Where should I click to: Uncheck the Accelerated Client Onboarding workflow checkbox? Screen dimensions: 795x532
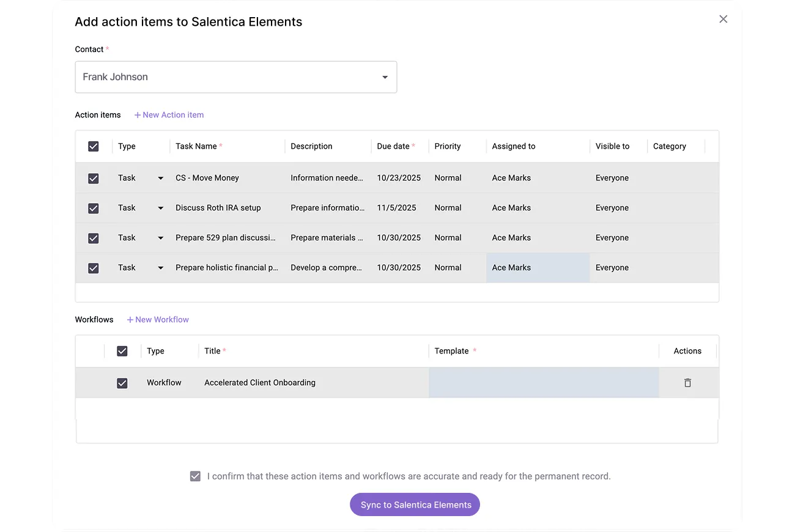pos(122,383)
